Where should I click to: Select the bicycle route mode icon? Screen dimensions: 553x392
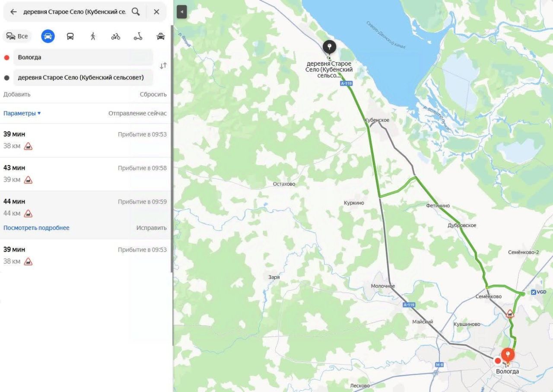(115, 36)
